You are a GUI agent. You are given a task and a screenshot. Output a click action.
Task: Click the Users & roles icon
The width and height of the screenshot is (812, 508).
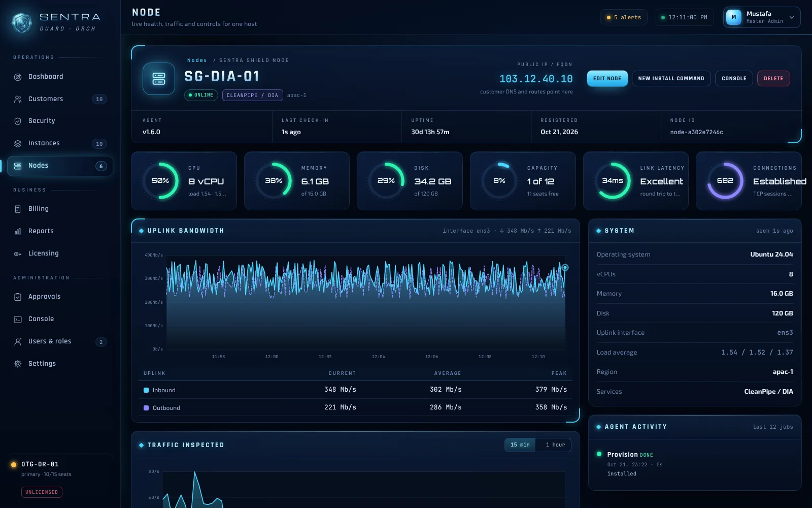[18, 342]
